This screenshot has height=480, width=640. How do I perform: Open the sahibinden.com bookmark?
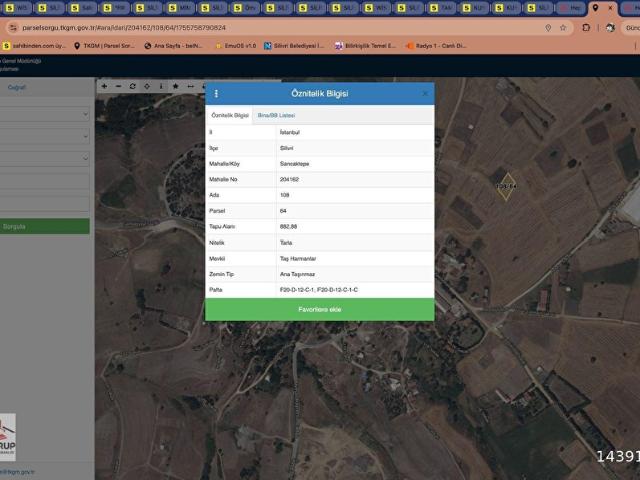[x=35, y=45]
